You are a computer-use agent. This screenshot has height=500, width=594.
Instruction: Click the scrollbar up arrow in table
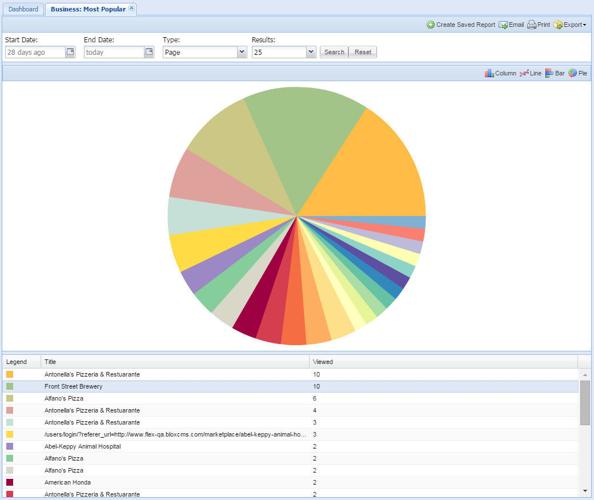[585, 374]
